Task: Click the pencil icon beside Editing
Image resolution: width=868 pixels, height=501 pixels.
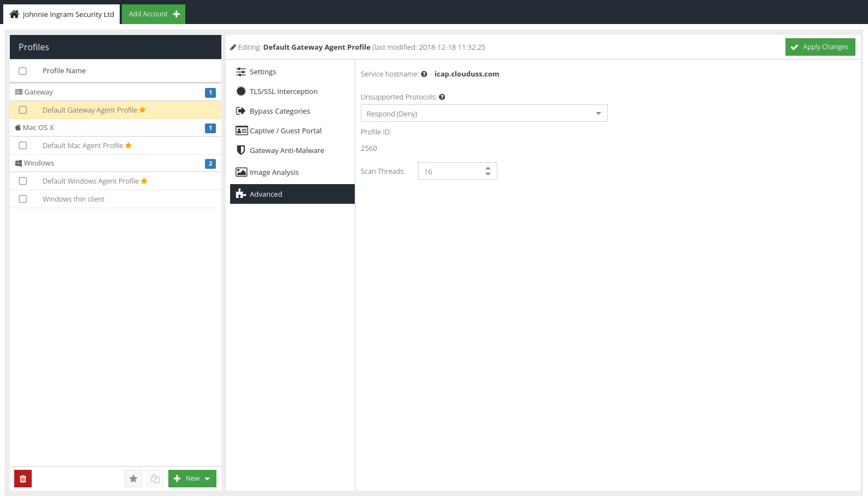Action: point(233,48)
